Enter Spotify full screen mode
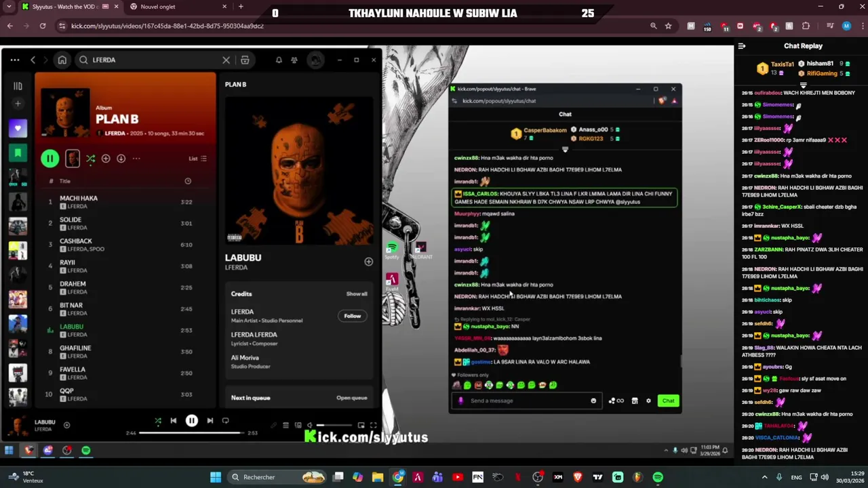 pos(373,426)
